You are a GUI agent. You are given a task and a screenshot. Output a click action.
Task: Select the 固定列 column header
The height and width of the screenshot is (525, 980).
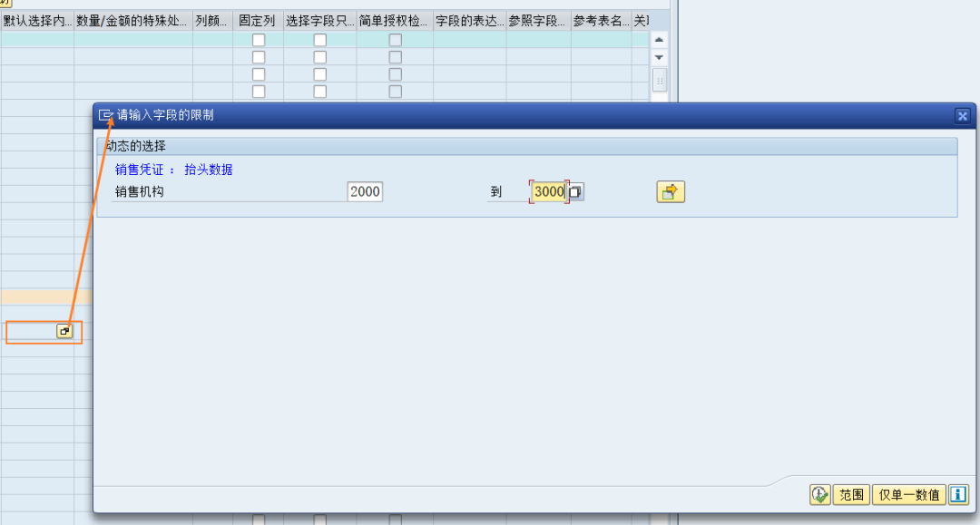point(258,21)
